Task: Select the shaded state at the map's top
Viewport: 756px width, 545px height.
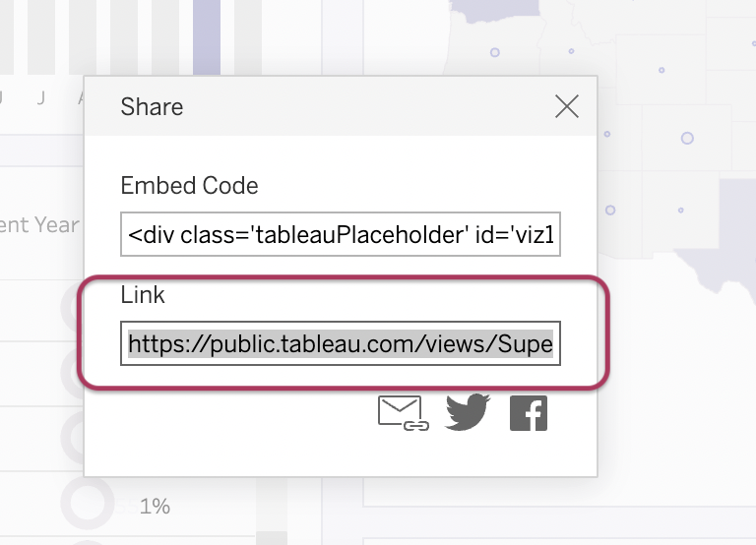Action: tap(495, 11)
